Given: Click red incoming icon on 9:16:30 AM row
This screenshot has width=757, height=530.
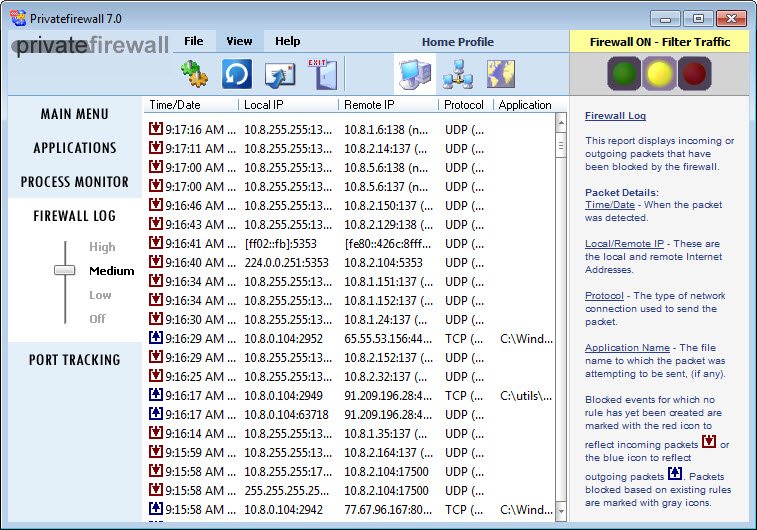Looking at the screenshot, I should click(155, 318).
